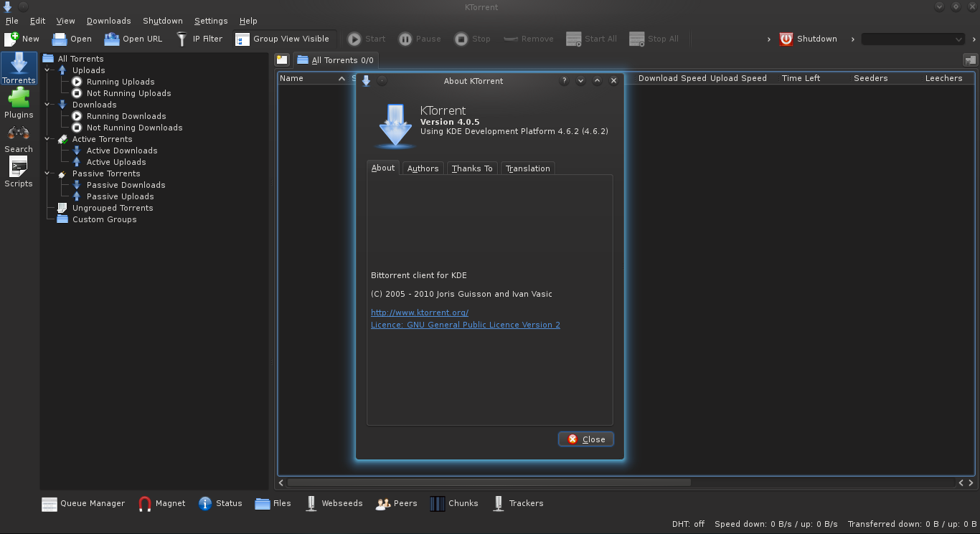Open the Shutdown menu
This screenshot has height=534, width=980.
163,21
